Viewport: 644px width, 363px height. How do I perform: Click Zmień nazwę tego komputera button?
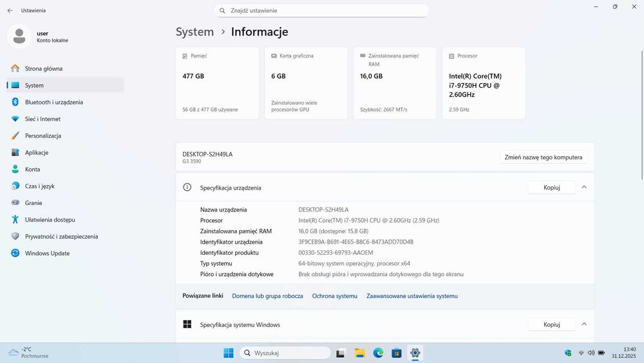click(x=544, y=157)
